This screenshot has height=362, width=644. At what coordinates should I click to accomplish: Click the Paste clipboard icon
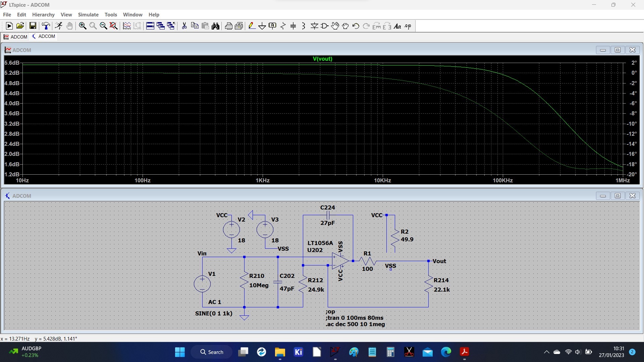(205, 26)
